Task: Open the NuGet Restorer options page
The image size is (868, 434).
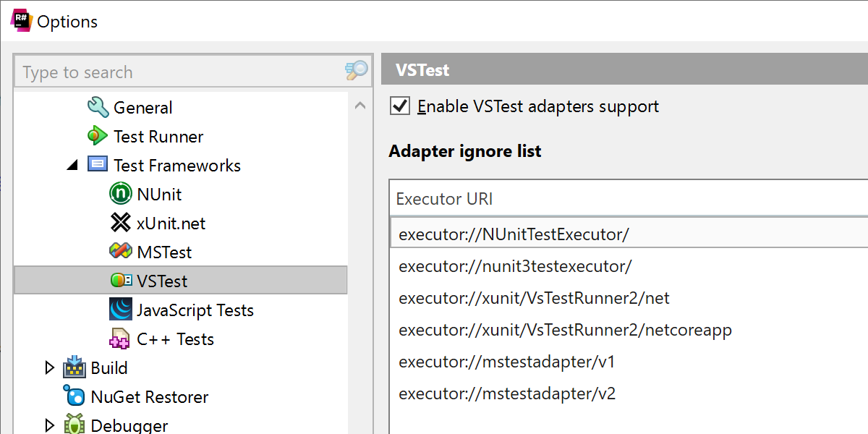Action: [x=150, y=397]
